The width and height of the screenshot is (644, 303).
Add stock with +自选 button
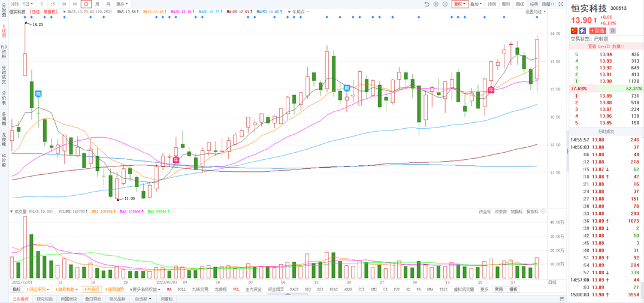(x=597, y=31)
